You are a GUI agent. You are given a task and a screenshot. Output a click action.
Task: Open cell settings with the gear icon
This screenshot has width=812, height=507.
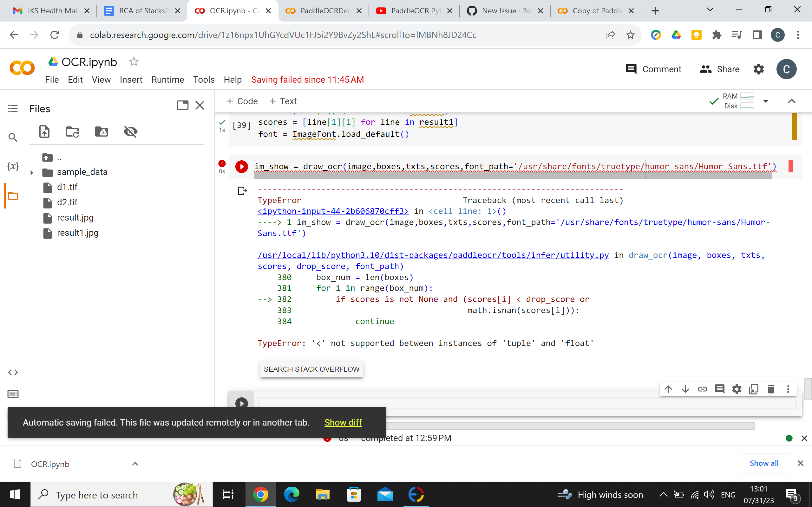coord(737,389)
